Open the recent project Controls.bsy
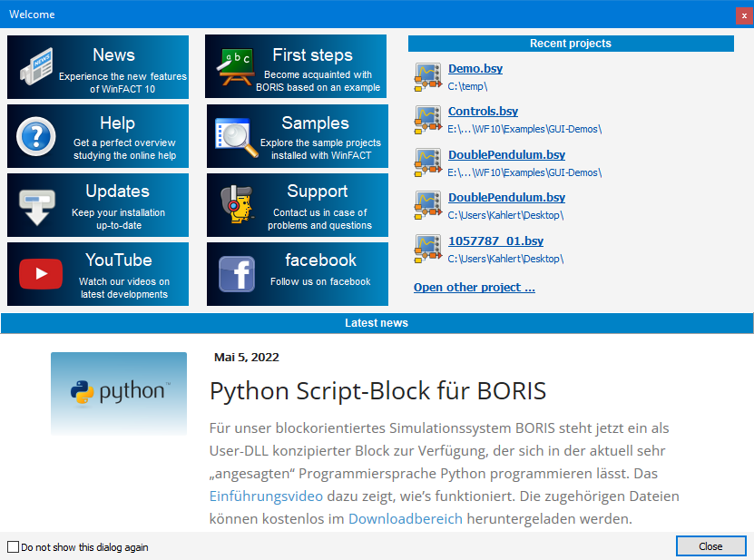The height and width of the screenshot is (560, 754). [x=483, y=112]
